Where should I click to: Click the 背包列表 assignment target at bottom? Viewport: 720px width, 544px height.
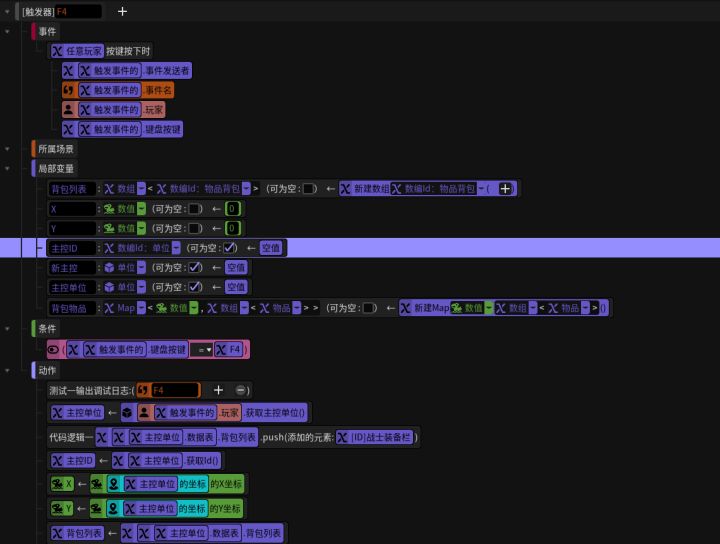77,533
